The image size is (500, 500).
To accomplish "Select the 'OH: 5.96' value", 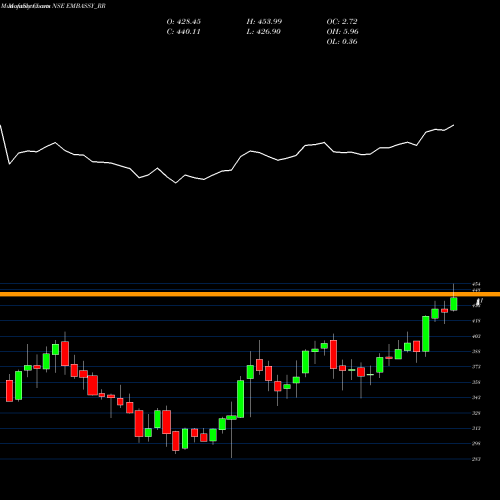I will [343, 32].
